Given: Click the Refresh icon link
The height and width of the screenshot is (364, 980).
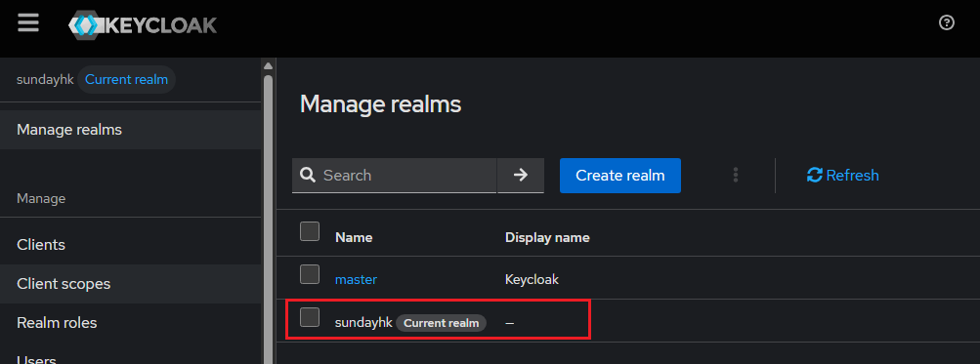Looking at the screenshot, I should (x=842, y=176).
